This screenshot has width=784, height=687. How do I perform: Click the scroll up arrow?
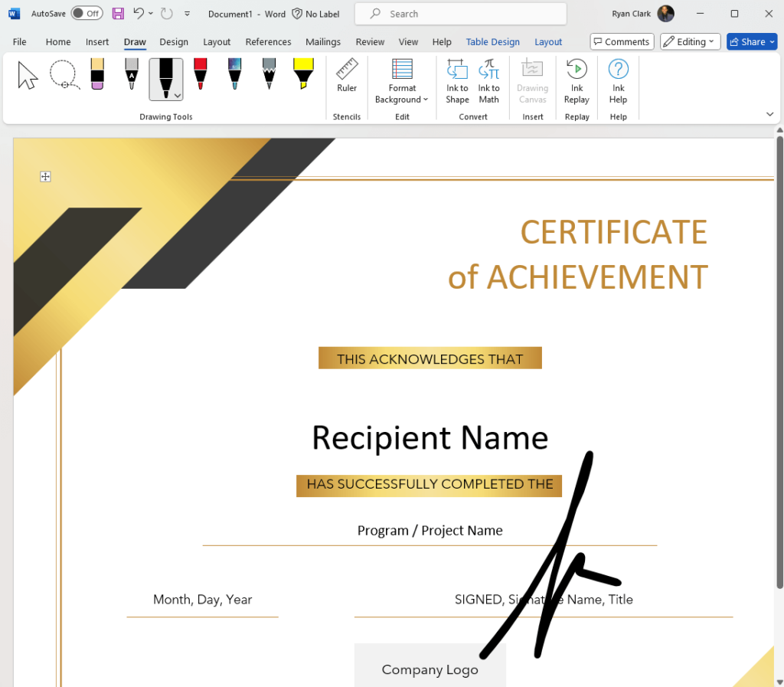[779, 130]
